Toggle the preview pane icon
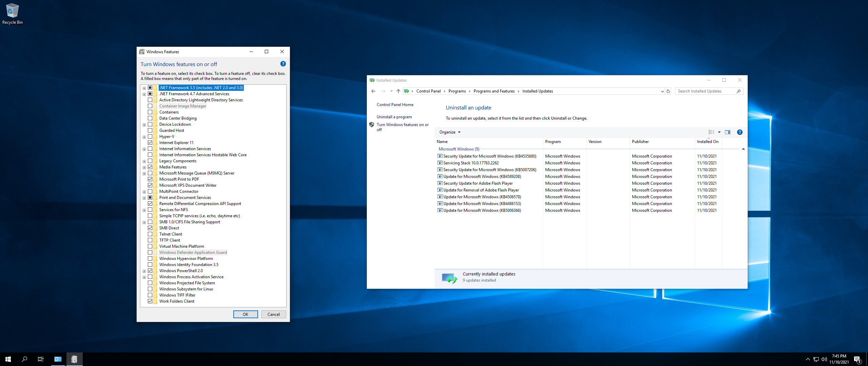This screenshot has height=366, width=868. [728, 132]
